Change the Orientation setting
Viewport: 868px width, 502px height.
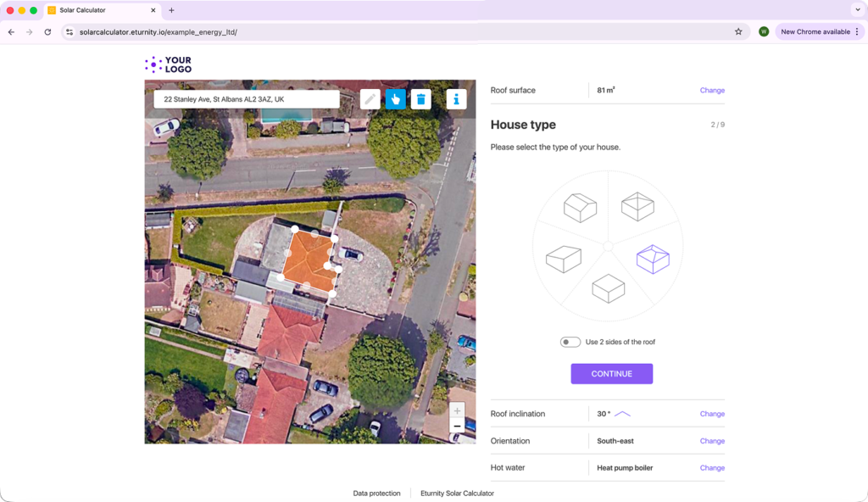(x=712, y=441)
